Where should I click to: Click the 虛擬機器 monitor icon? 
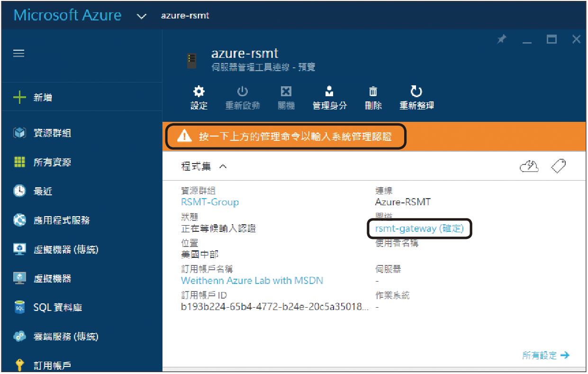[19, 278]
